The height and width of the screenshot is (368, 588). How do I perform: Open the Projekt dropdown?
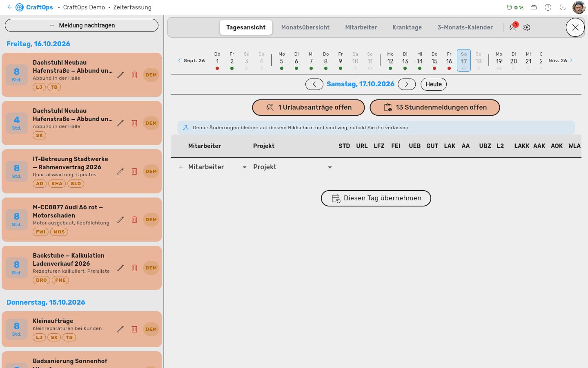tap(292, 167)
